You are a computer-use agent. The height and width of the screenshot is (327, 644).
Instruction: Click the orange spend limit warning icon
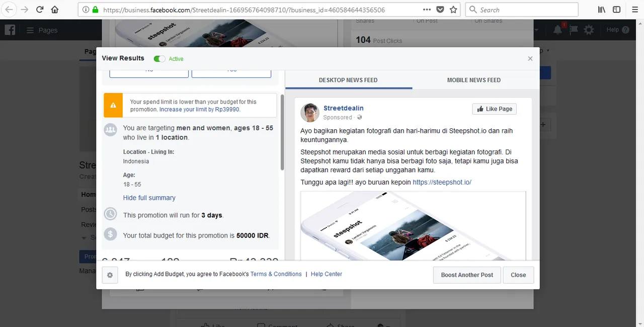point(113,105)
